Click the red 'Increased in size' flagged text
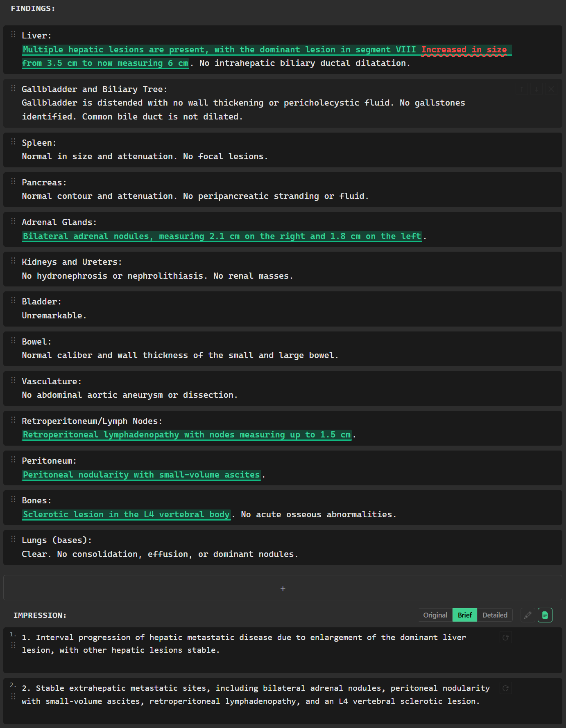This screenshot has width=566, height=728. click(x=464, y=50)
